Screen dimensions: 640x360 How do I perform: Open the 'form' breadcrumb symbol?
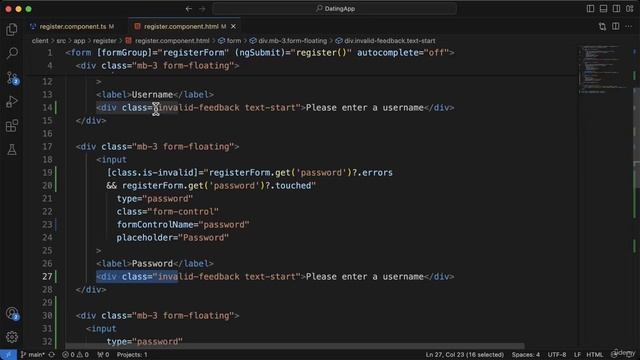229,41
